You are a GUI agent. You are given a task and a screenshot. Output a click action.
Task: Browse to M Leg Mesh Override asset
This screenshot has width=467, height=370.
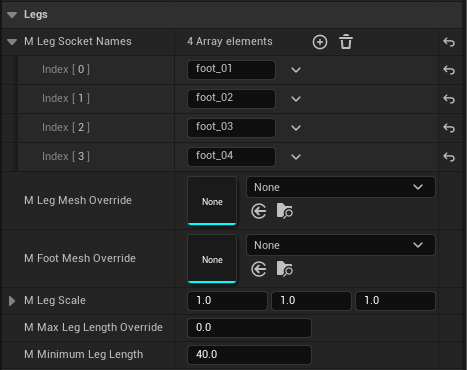[285, 211]
